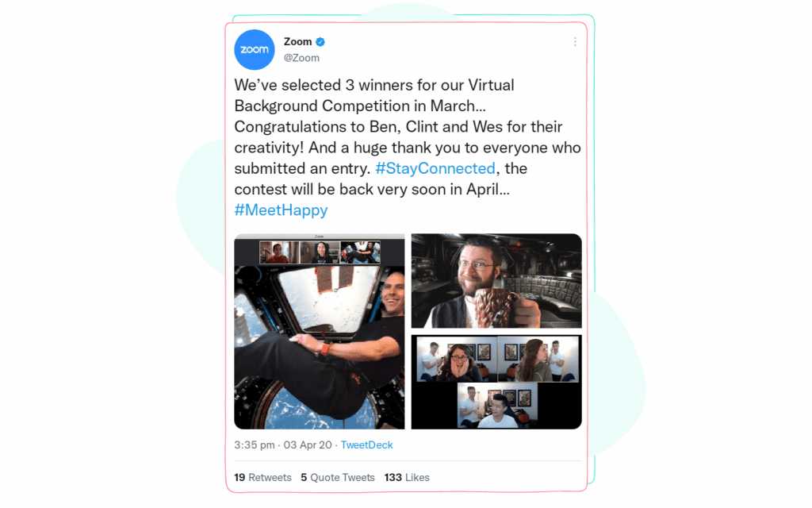This screenshot has height=508, width=812.
Task: Click the tweet body text
Action: pos(408,148)
